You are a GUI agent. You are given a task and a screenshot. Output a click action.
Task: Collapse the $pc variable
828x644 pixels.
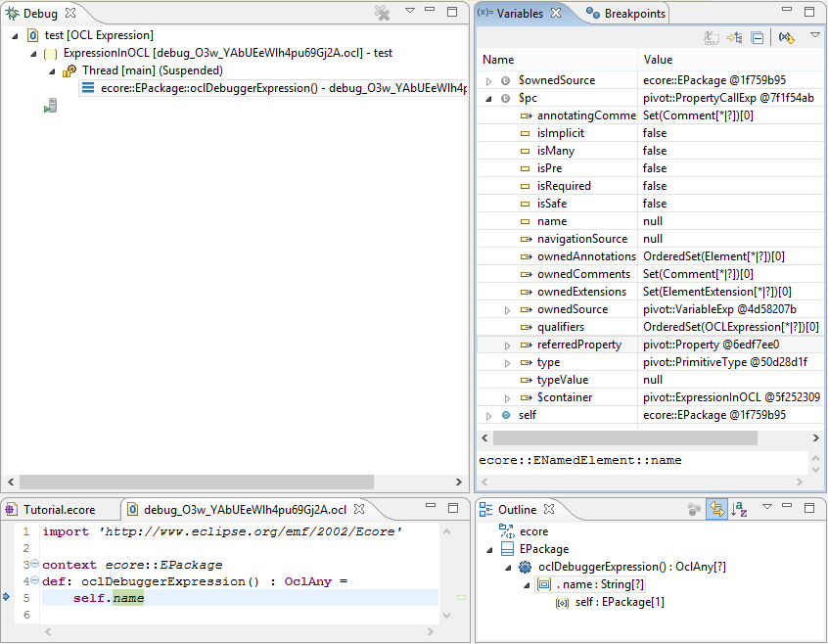pos(489,99)
